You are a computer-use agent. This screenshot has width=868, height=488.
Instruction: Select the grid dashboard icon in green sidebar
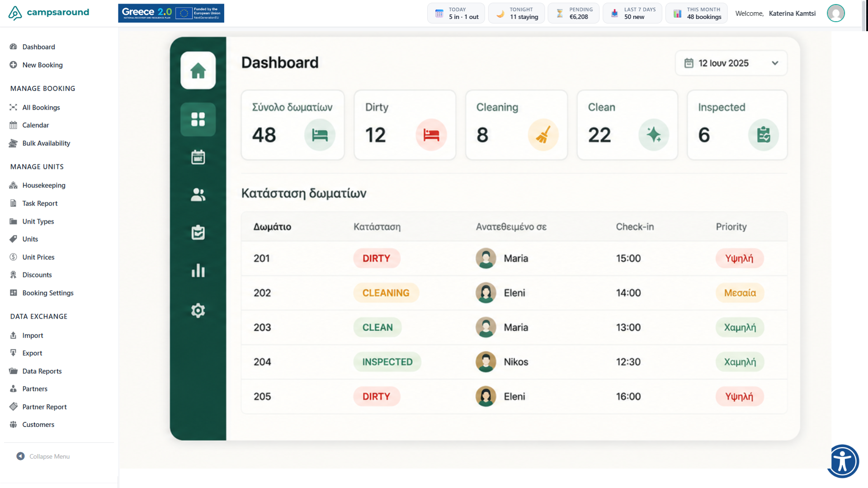click(198, 119)
